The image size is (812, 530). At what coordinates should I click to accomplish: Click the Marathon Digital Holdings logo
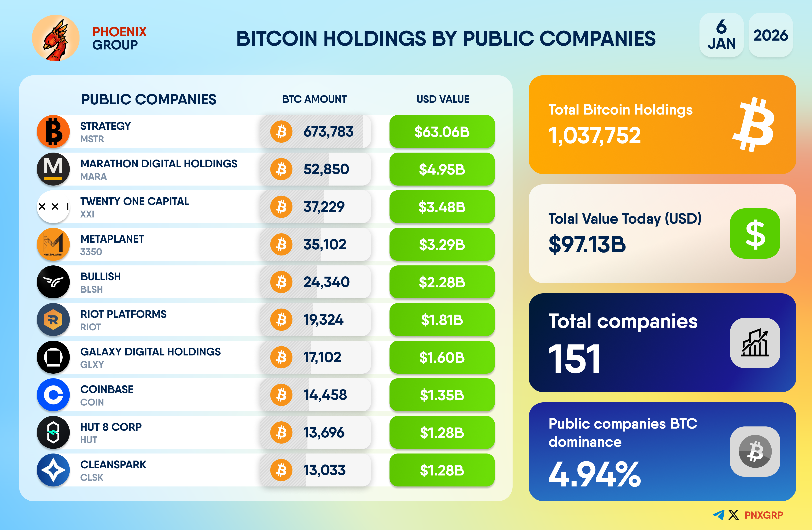tap(53, 169)
